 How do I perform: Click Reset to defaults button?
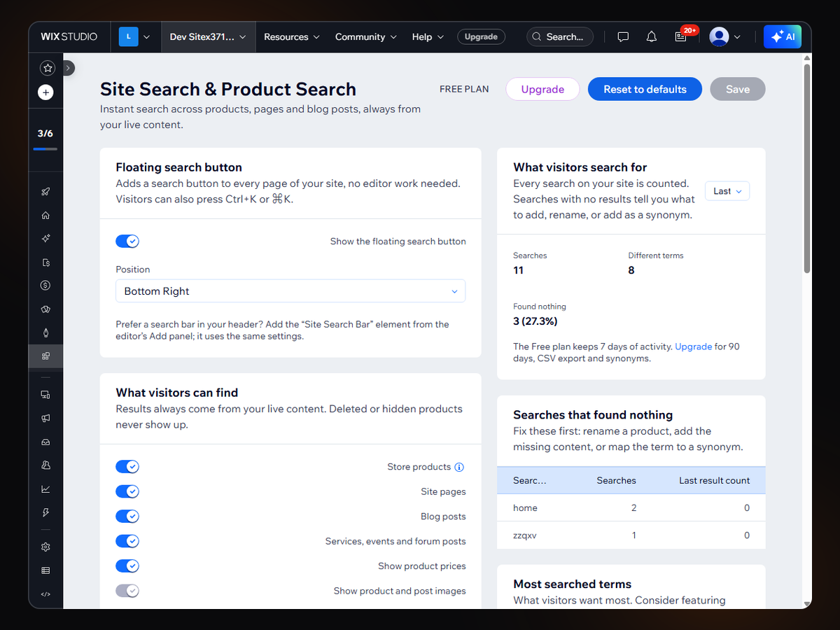click(645, 90)
